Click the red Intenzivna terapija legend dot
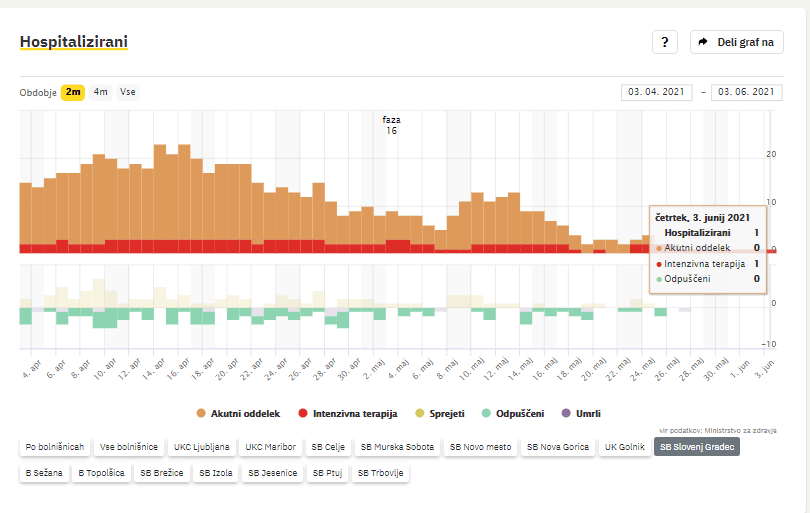This screenshot has width=810, height=513. tap(304, 413)
